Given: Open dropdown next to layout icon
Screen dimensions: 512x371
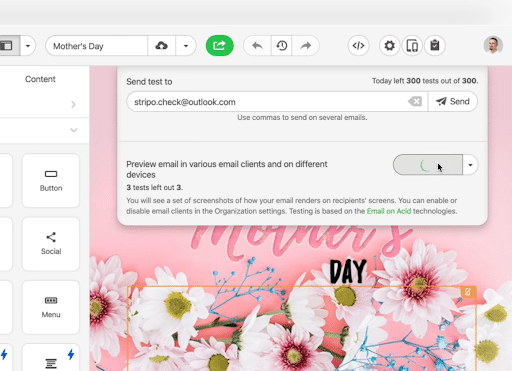Looking at the screenshot, I should [28, 45].
